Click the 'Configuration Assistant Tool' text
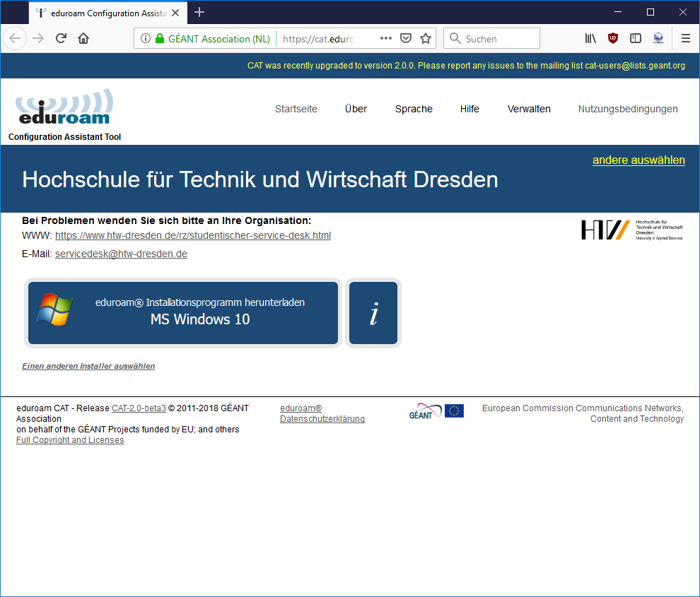This screenshot has width=700, height=597. [x=65, y=137]
